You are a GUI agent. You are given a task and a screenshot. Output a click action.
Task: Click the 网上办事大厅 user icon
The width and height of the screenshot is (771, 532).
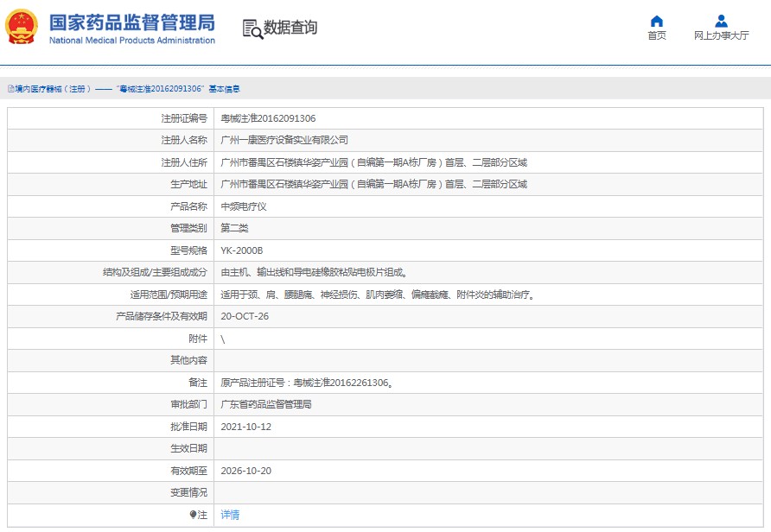coord(721,21)
